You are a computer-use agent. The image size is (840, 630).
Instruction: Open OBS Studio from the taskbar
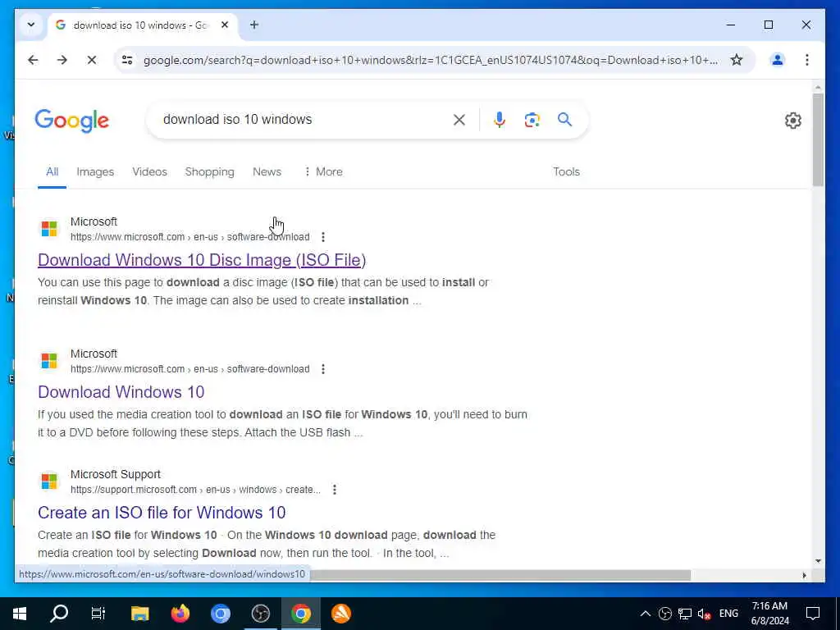(x=260, y=614)
